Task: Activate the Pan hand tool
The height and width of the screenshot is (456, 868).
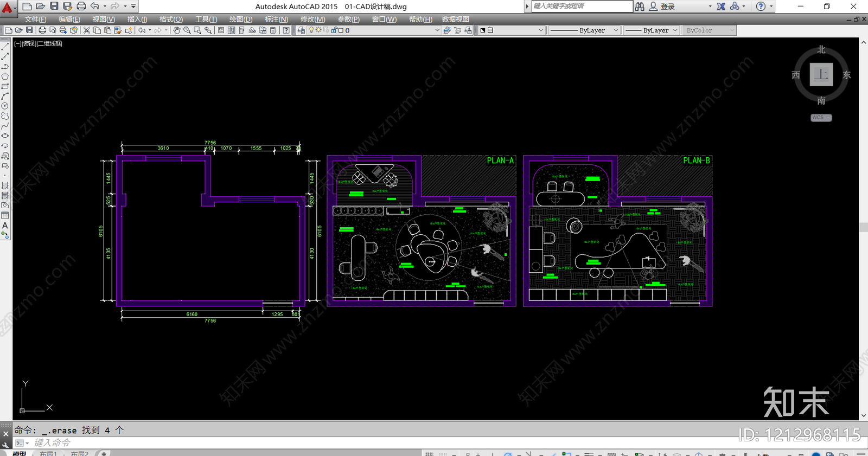Action: 177,30
